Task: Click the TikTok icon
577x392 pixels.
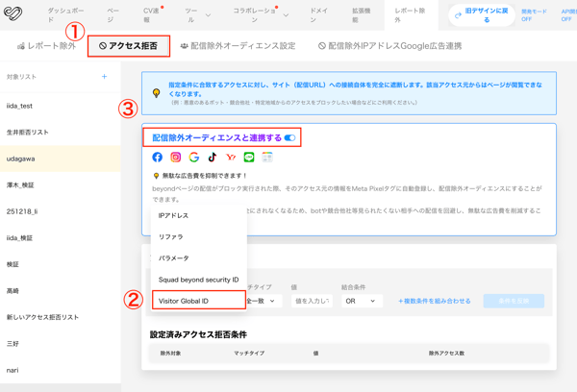Action: [213, 157]
